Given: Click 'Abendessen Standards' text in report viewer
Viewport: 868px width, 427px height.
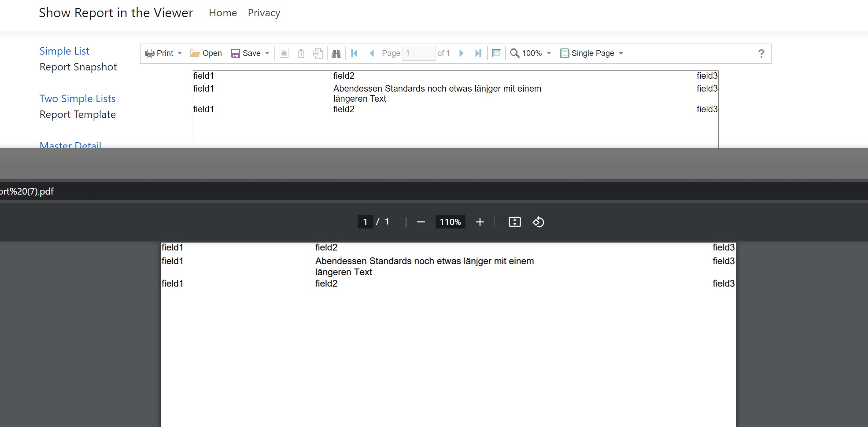Looking at the screenshot, I should coord(379,88).
